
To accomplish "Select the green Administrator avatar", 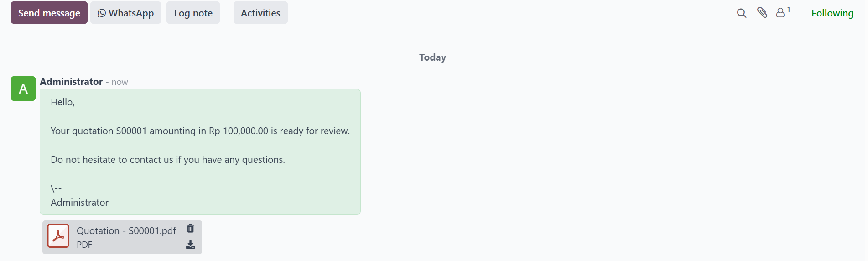I will pos(23,89).
